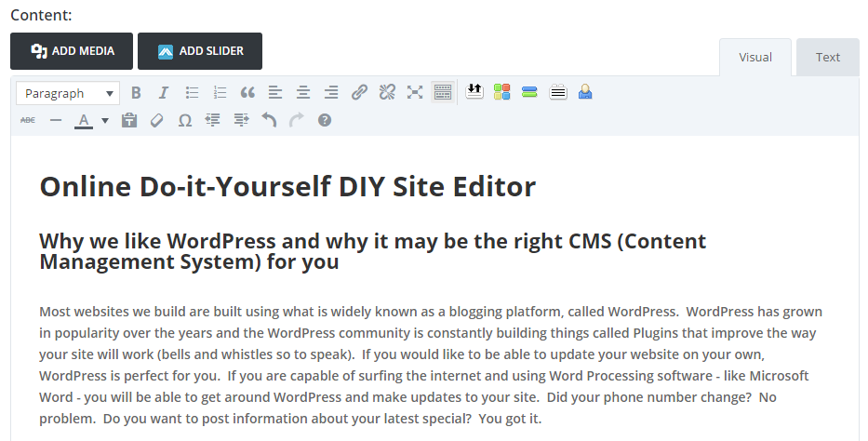
Task: Insert a bulleted list
Action: (x=192, y=93)
